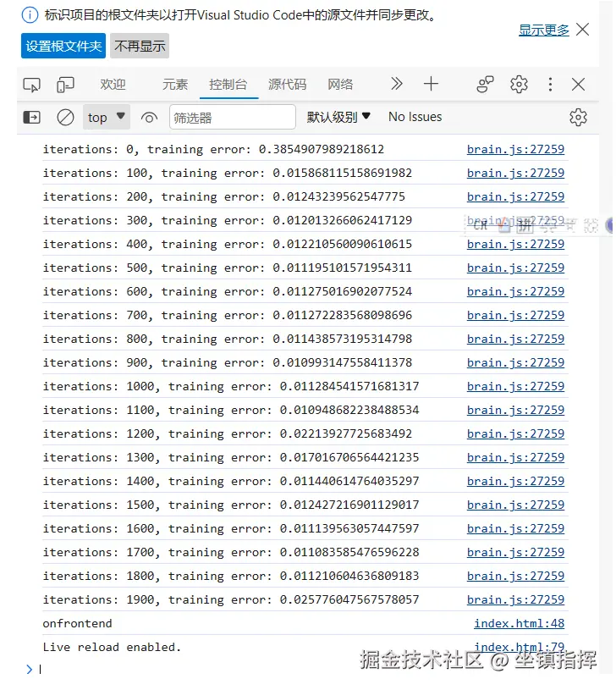Open the feedback/experiments people icon

click(485, 84)
